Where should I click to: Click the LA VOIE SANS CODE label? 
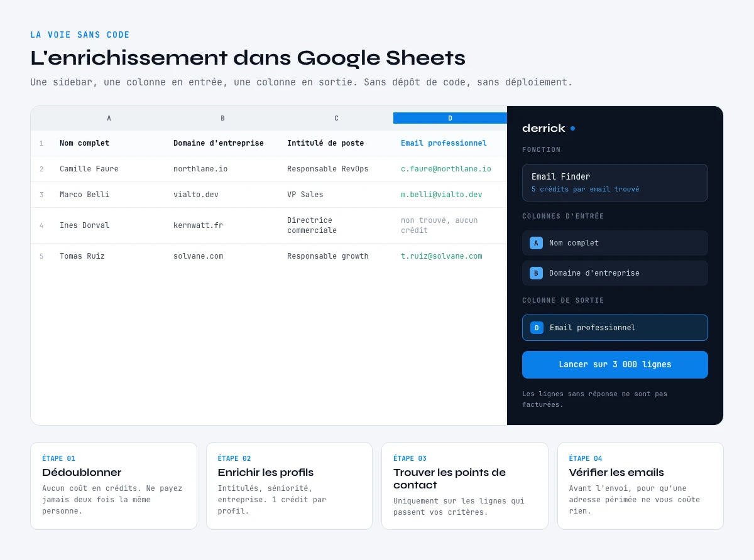(x=80, y=35)
